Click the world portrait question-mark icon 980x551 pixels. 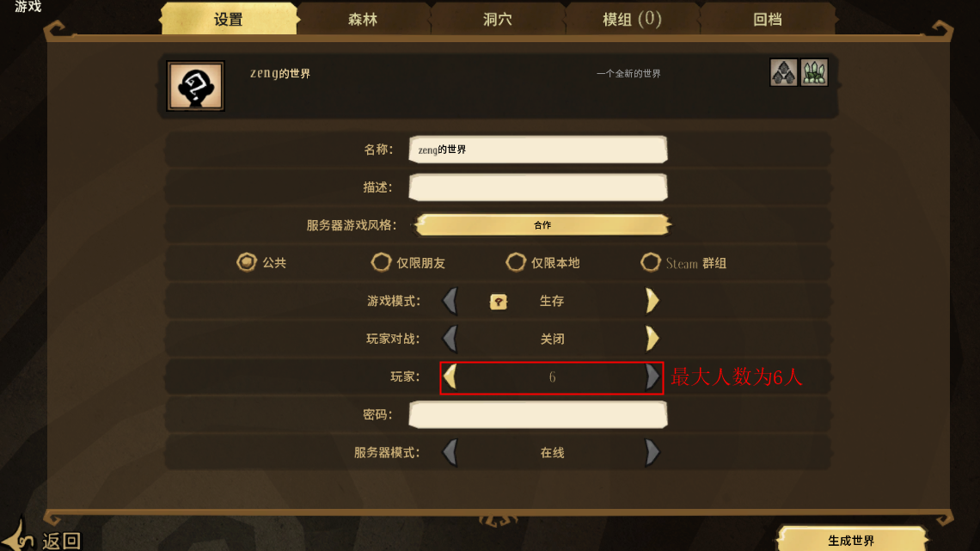pyautogui.click(x=195, y=86)
